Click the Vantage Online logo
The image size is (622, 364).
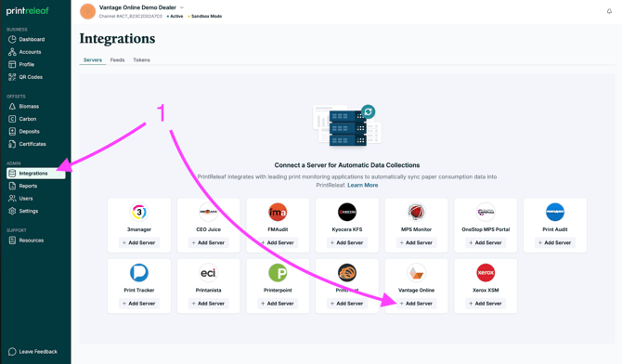pyautogui.click(x=416, y=273)
